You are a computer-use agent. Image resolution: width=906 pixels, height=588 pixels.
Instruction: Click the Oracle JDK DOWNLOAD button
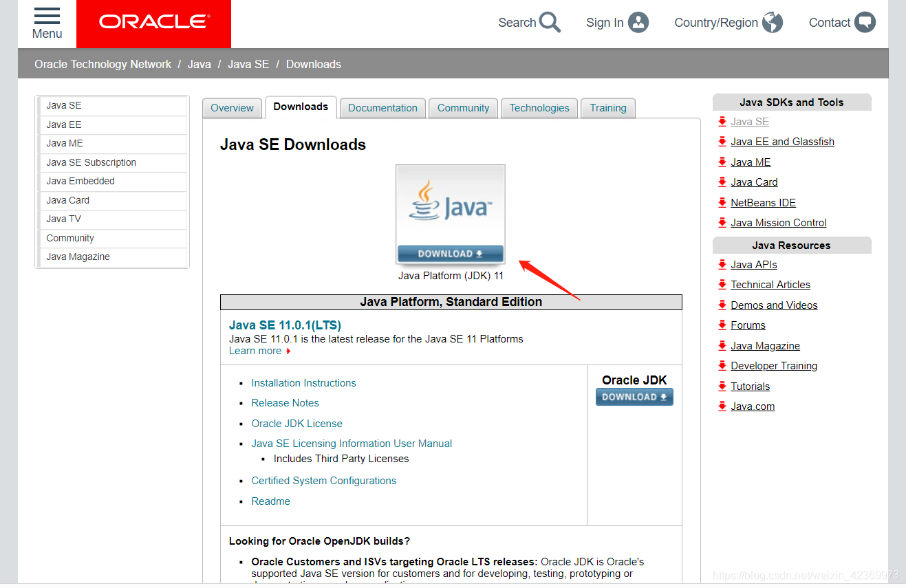click(x=634, y=397)
